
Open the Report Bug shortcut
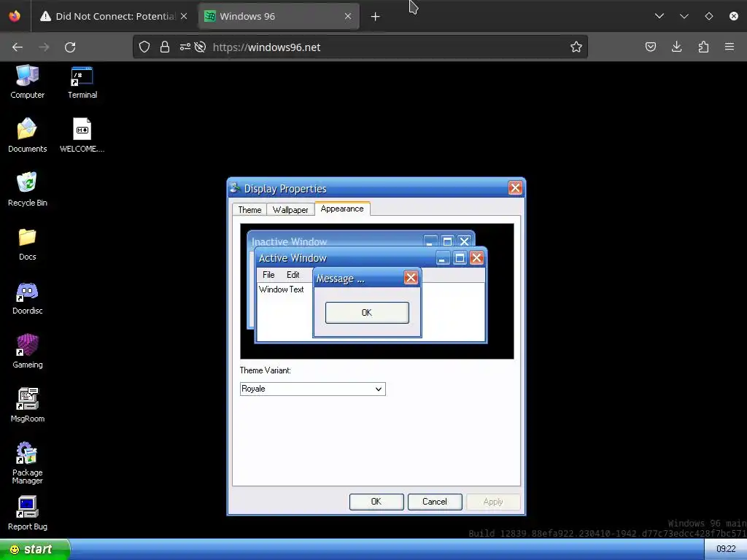pos(27,514)
